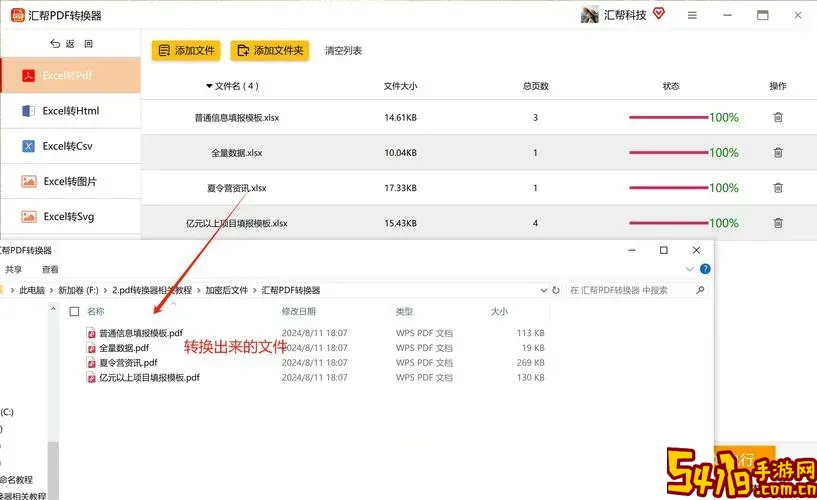The height and width of the screenshot is (500, 817).
Task: Open Explorer help question mark icon
Action: pos(705,269)
